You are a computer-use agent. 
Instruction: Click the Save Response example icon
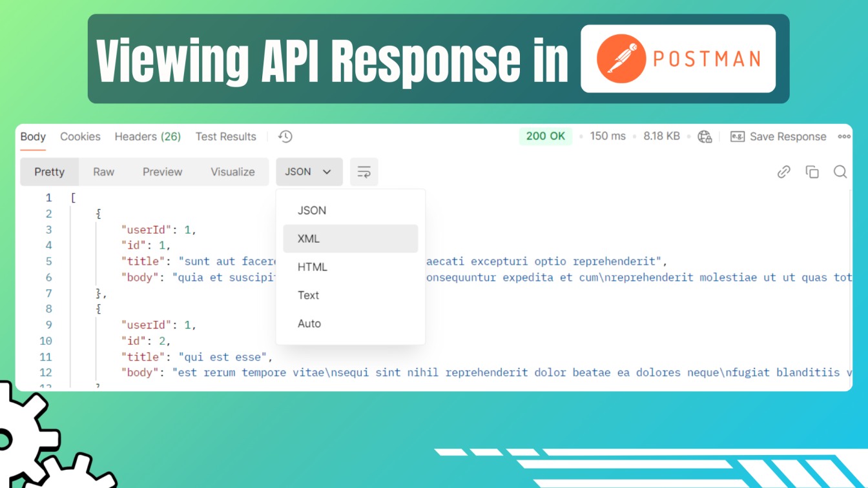[738, 136]
